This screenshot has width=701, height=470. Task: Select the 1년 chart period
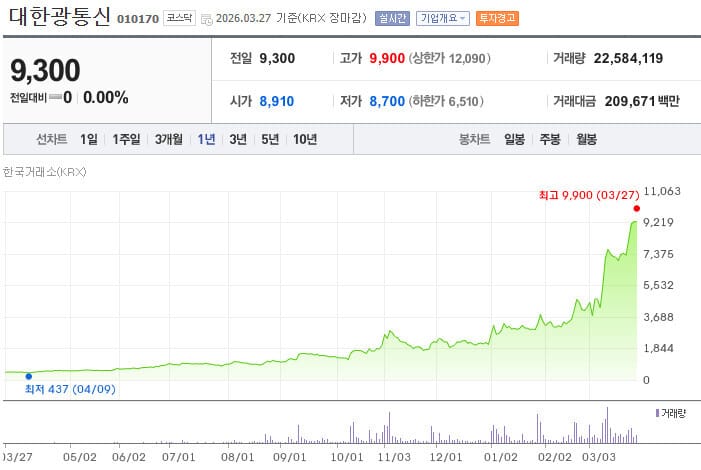pyautogui.click(x=207, y=140)
